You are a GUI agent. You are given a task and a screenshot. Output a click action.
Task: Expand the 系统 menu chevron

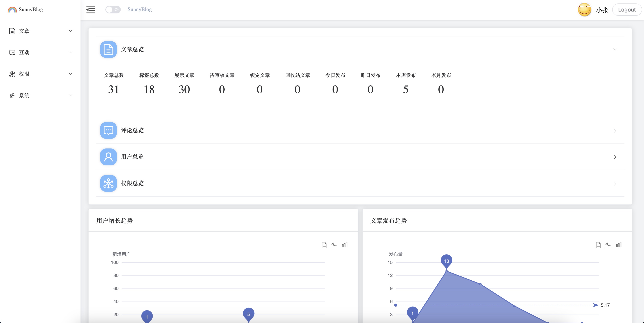[71, 95]
